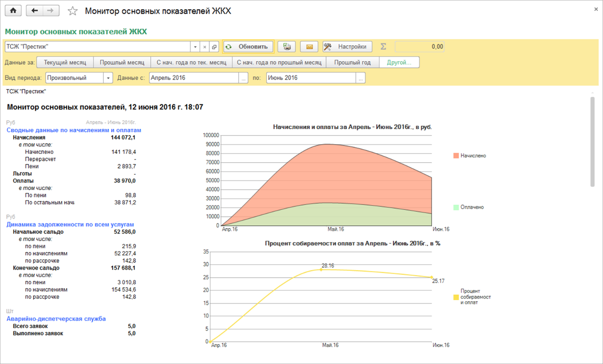The width and height of the screenshot is (603, 364).
Task: Switch to Прошлый год period
Action: pos(352,62)
